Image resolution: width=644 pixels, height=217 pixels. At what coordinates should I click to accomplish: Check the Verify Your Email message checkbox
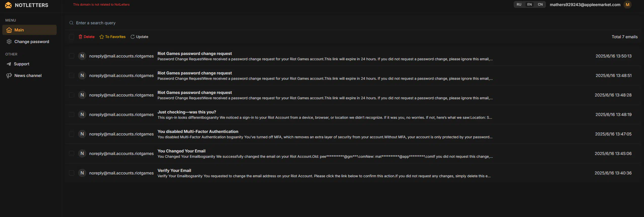(x=72, y=173)
